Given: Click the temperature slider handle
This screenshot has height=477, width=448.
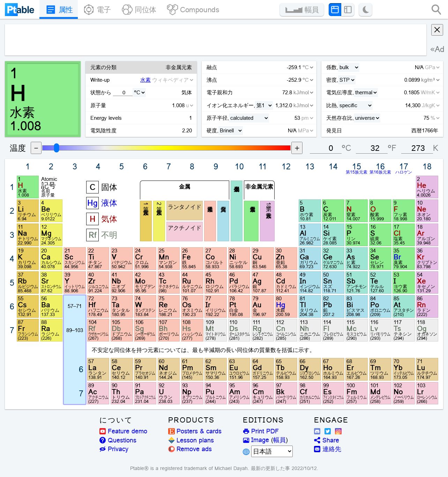Looking at the screenshot, I should (57, 148).
